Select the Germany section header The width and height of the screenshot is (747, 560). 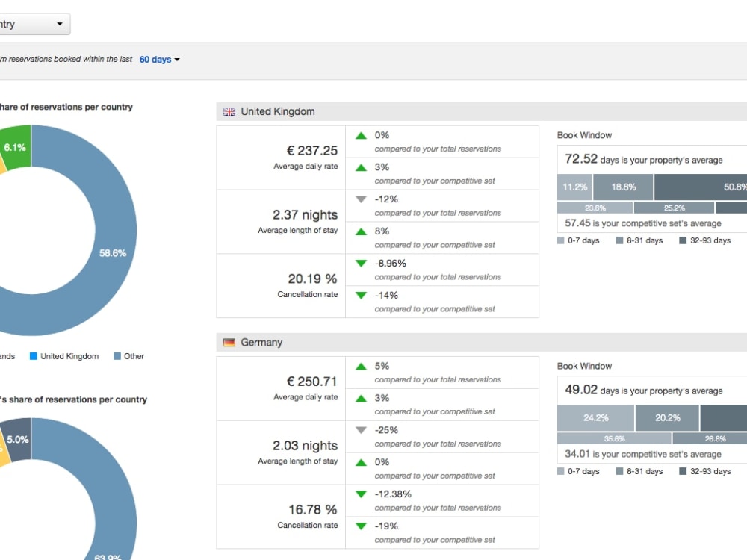pos(482,343)
